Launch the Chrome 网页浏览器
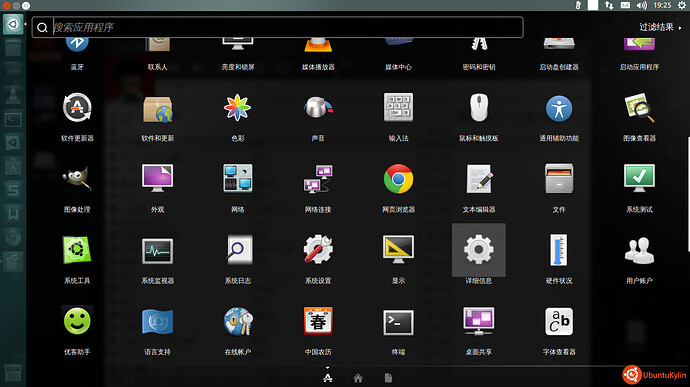This screenshot has width=690, height=387. point(398,179)
